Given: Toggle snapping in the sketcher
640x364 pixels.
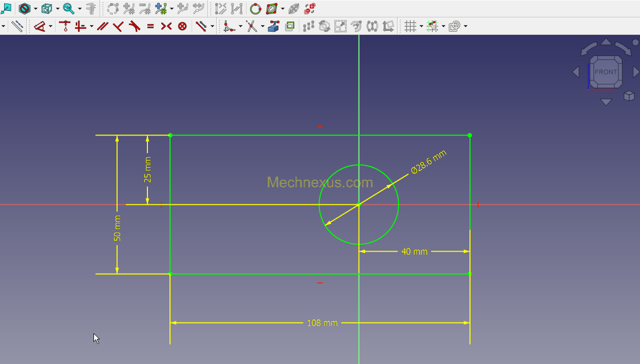Looking at the screenshot, I should (432, 26).
